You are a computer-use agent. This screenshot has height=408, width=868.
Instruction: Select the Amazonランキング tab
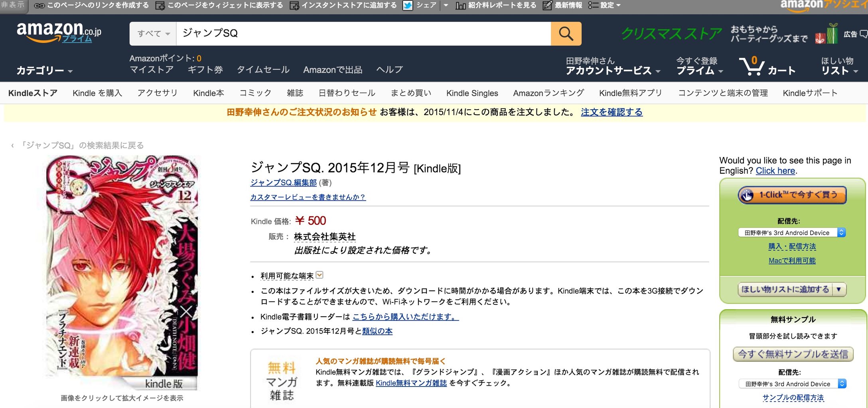click(x=548, y=93)
